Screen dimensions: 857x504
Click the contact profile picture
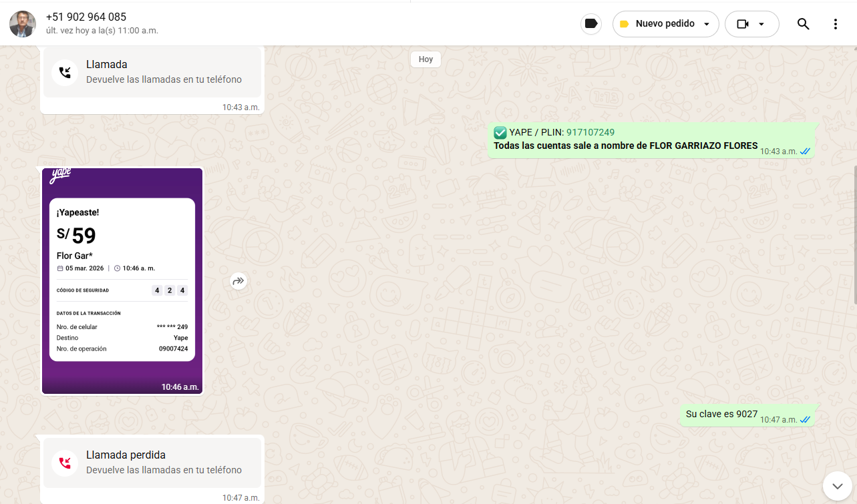click(23, 24)
